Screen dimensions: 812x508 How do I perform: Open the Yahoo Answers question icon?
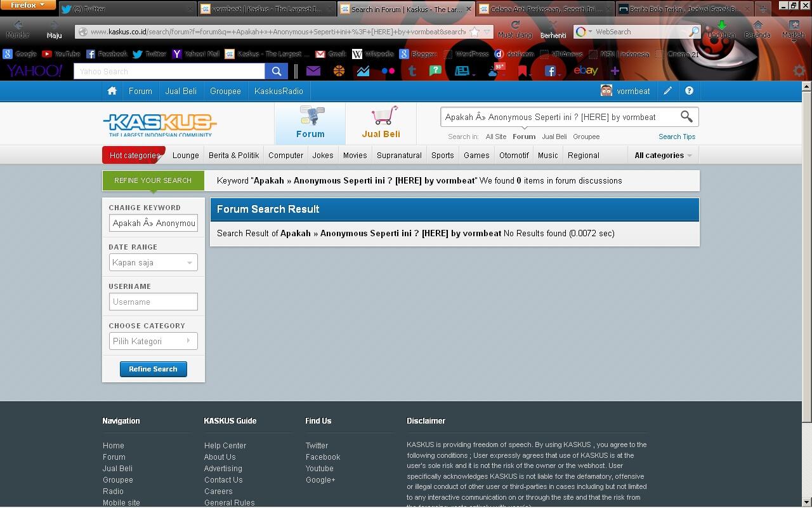coord(436,70)
